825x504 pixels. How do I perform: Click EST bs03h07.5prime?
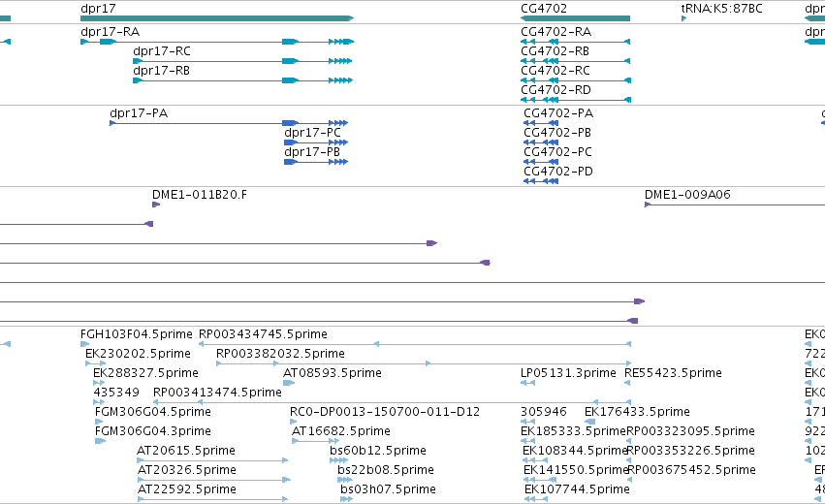pos(346,500)
